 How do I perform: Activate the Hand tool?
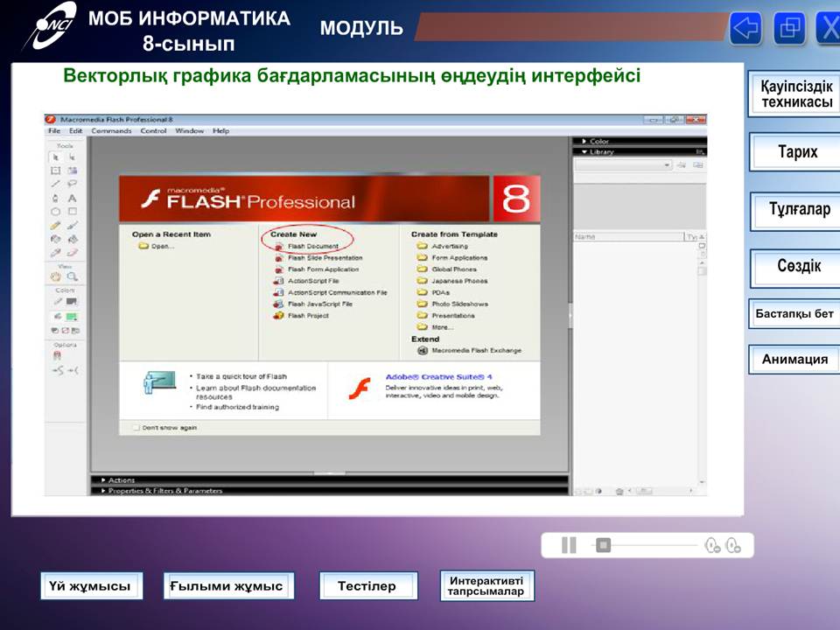coord(56,277)
